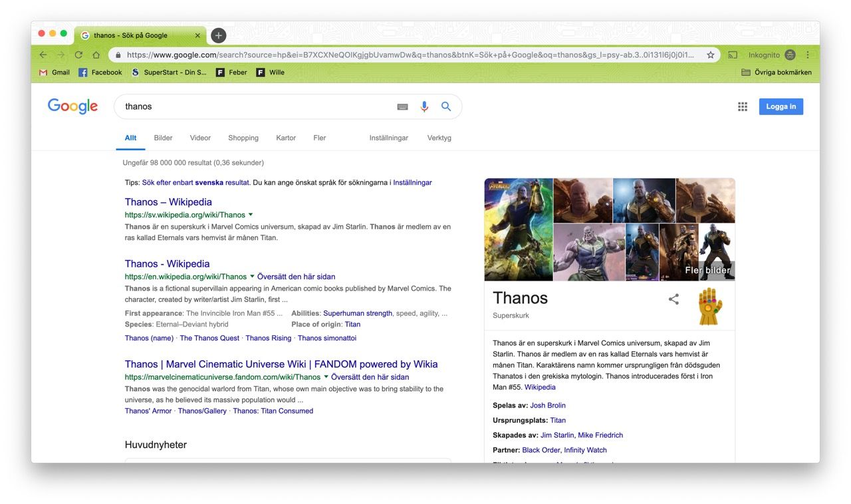Open the Inställningar menu
The image size is (851, 504).
[x=389, y=138]
